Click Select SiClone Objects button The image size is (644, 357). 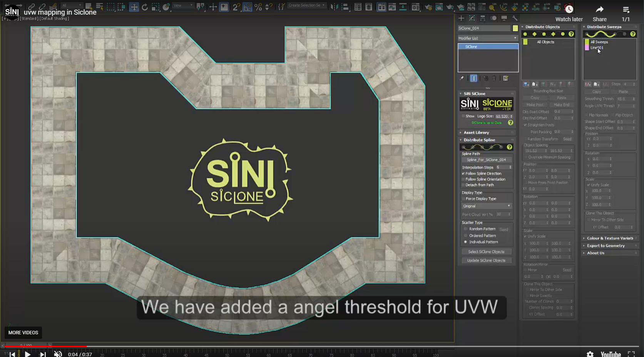486,252
